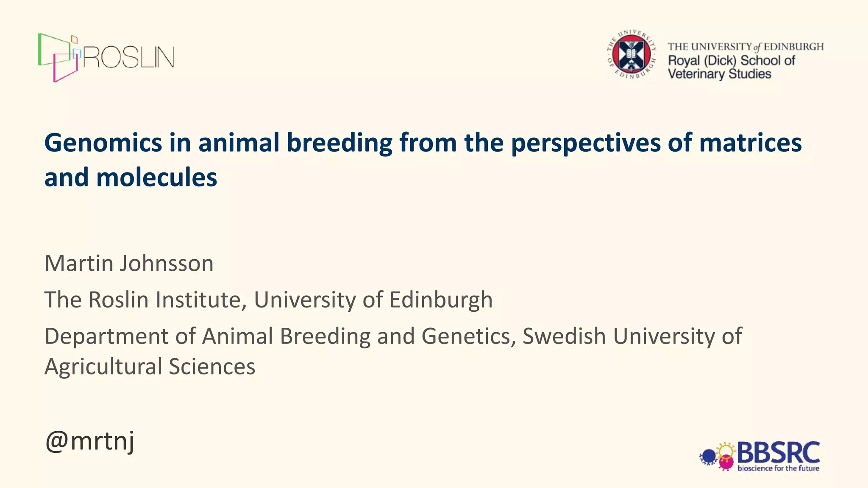868x488 pixels.
Task: Select the @mrtnj Twitter handle
Action: 89,441
